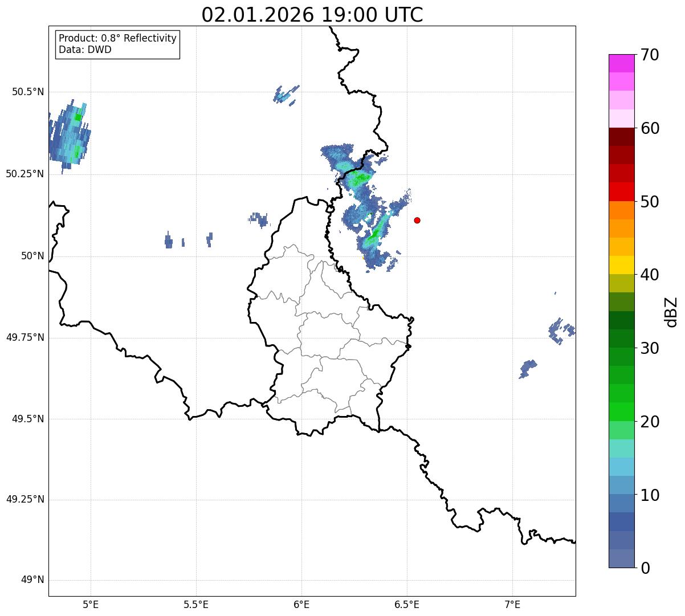Image resolution: width=685 pixels, height=616 pixels.
Task: Click the colorbar tick label 0
Action: coord(645,568)
